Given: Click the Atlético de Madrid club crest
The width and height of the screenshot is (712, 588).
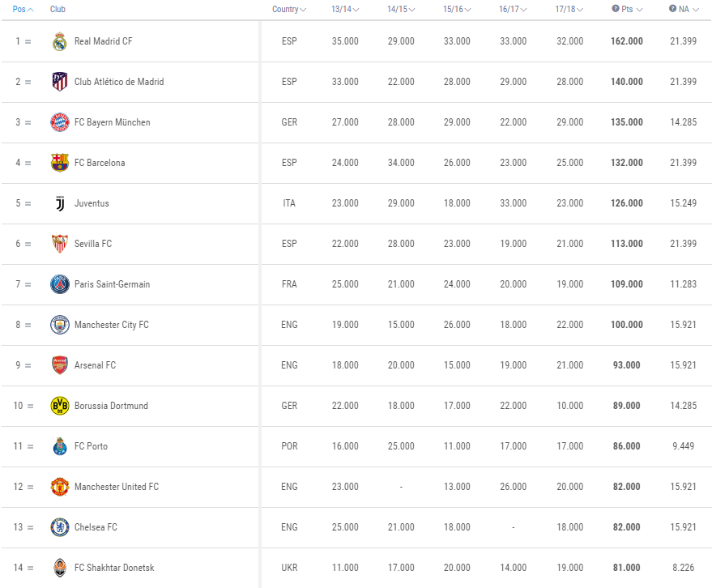Looking at the screenshot, I should (59, 82).
